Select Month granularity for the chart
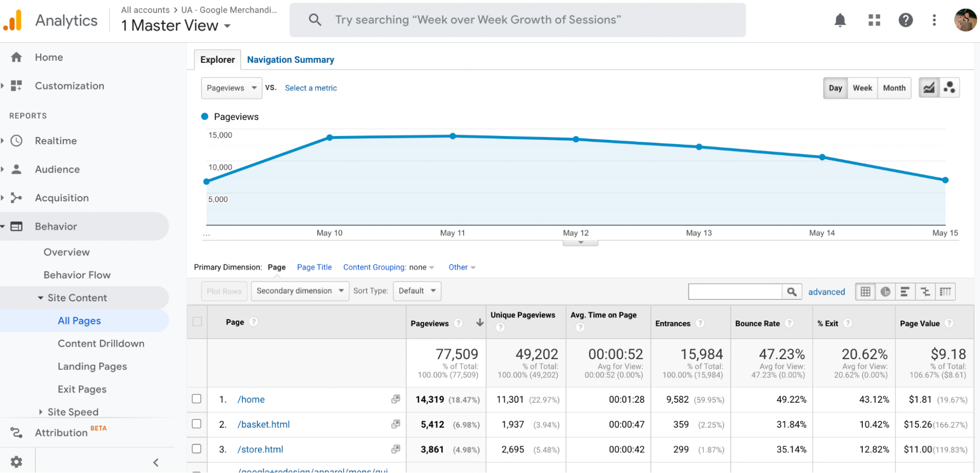The height and width of the screenshot is (473, 980). point(894,88)
